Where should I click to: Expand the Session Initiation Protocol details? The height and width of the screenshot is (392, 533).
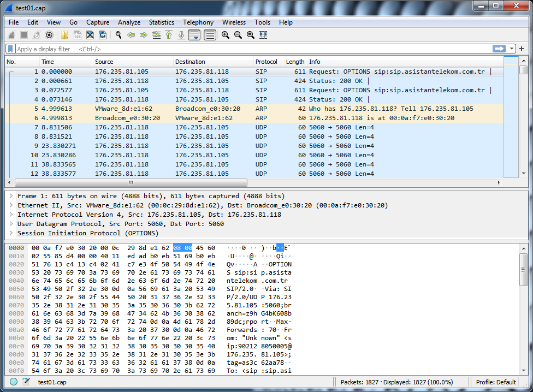[x=11, y=233]
